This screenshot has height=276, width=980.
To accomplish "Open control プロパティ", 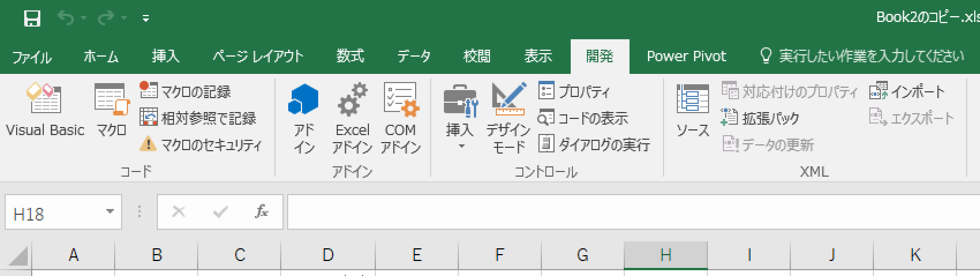I will pos(575,91).
